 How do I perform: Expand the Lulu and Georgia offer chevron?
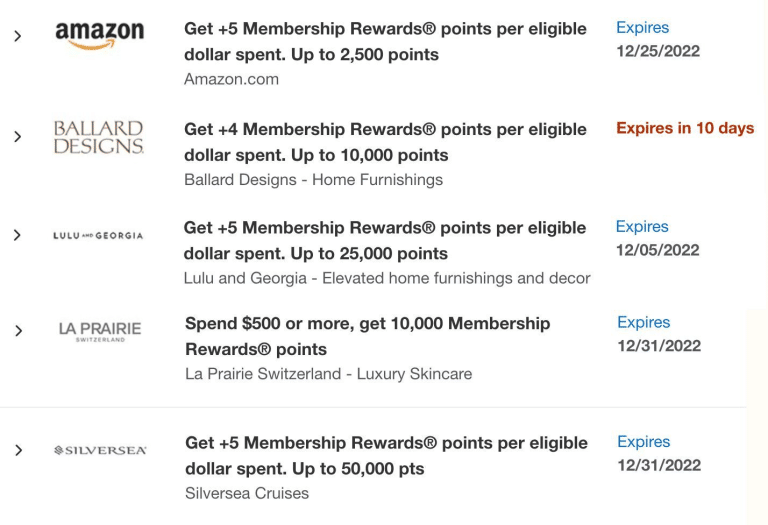[17, 235]
